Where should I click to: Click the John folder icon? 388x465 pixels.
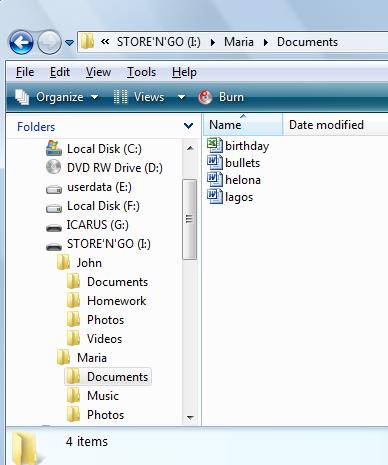click(x=63, y=262)
